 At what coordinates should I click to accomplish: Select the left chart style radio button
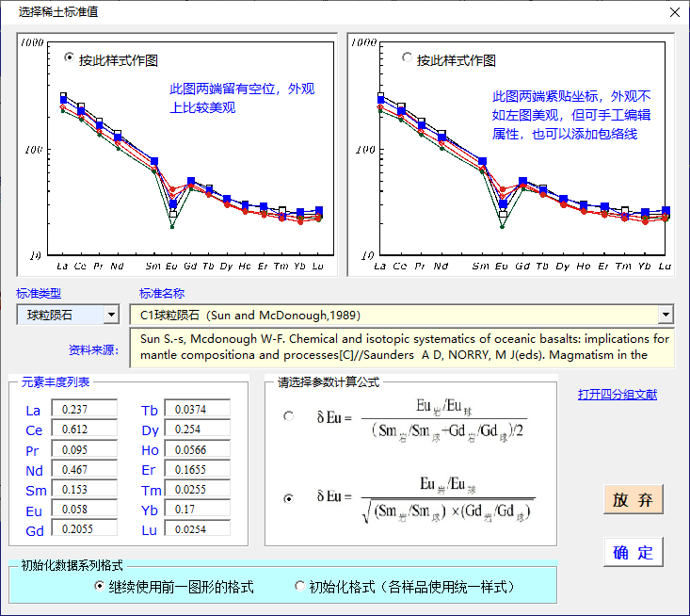click(x=69, y=58)
